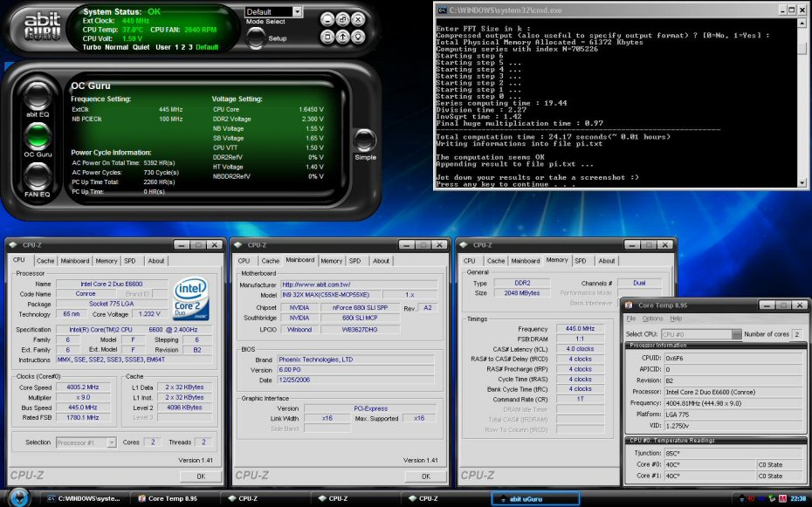The image size is (812, 507).
Task: Select the green Default profile in uGuru
Action: (207, 47)
